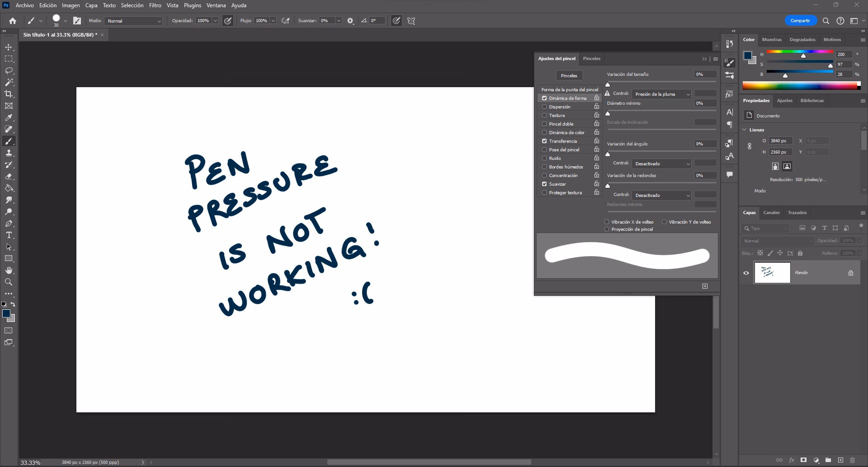Viewport: 868px width, 467px height.
Task: Open the Presión de la pluma control dropdown
Action: tap(661, 94)
